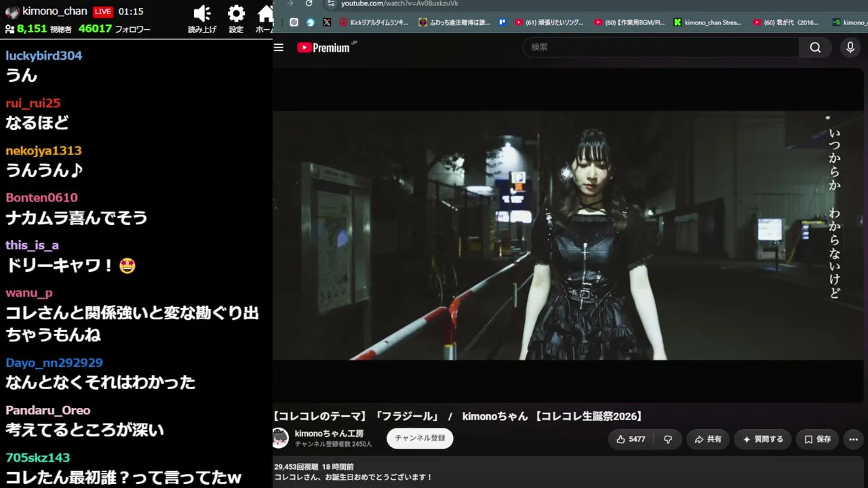
Task: Click the YouTube search magnifier button
Action: pyautogui.click(x=815, y=47)
